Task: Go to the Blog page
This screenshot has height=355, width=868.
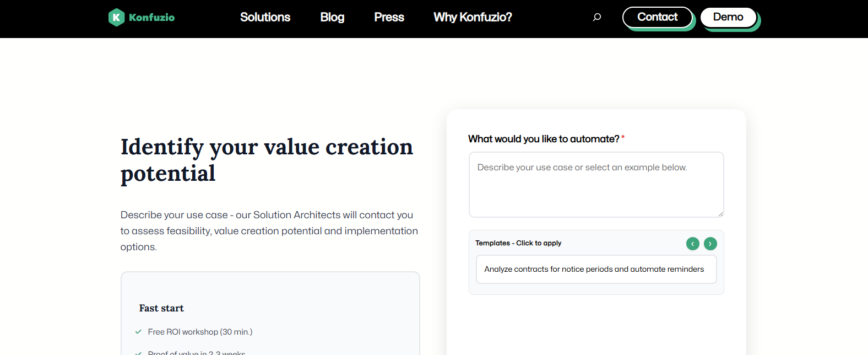Action: 332,17
